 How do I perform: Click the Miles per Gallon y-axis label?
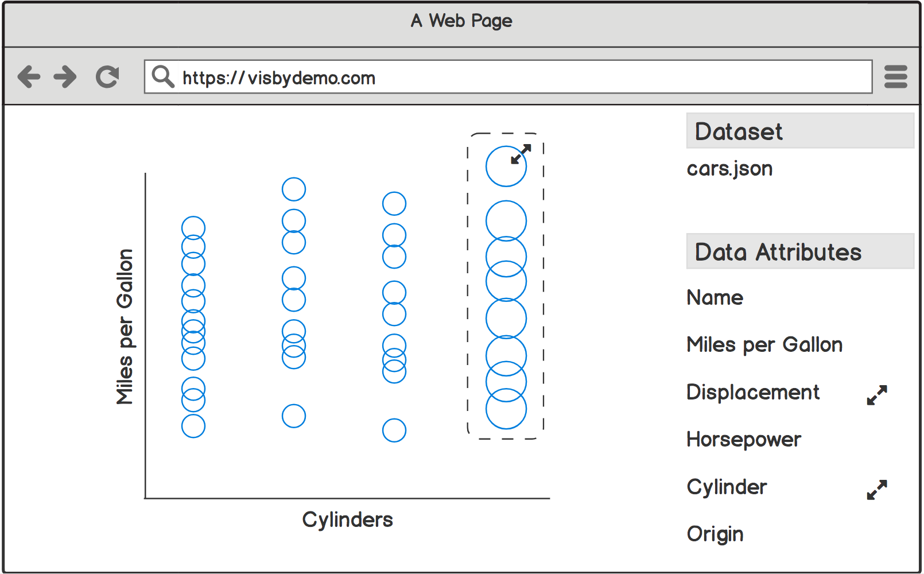(x=125, y=327)
